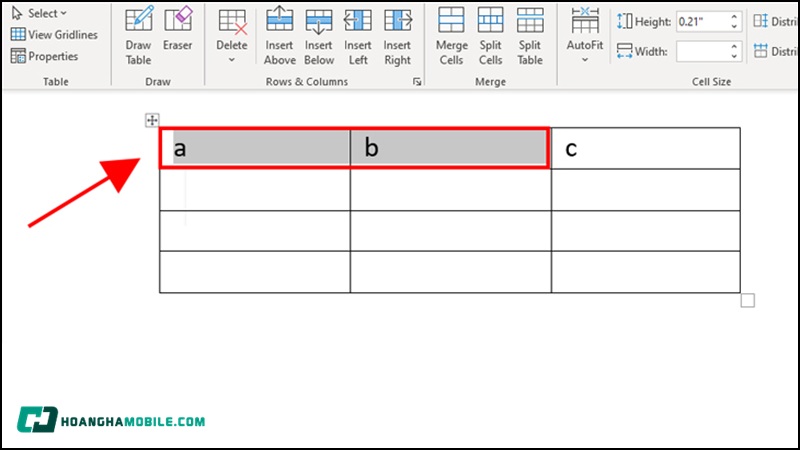The height and width of the screenshot is (450, 800).
Task: Click the table move handle
Action: pyautogui.click(x=152, y=120)
